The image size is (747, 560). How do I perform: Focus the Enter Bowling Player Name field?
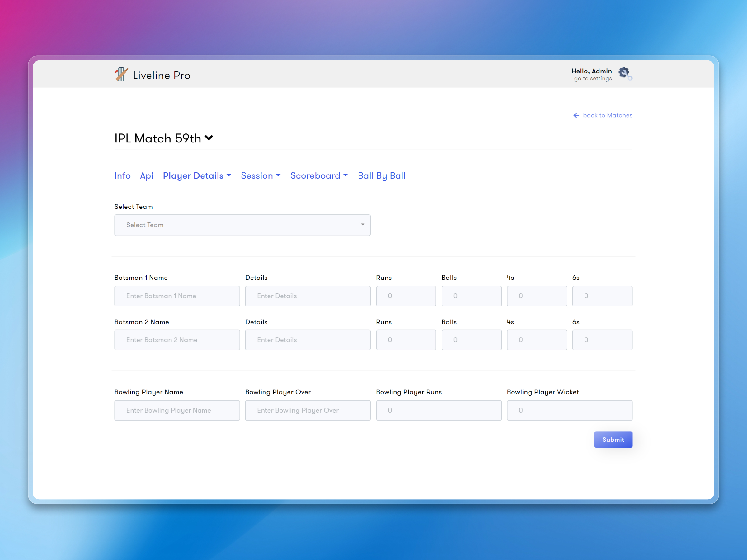pyautogui.click(x=177, y=410)
